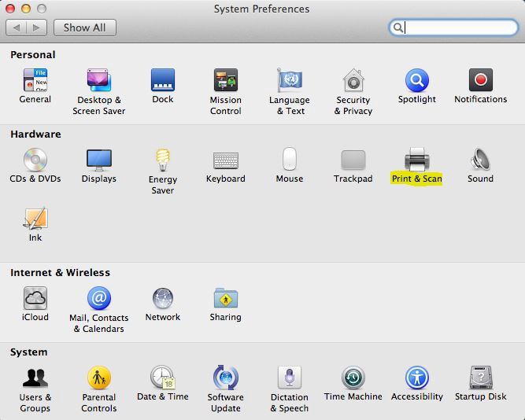Close the System Preferences window
Image resolution: width=525 pixels, height=420 pixels.
pyautogui.click(x=10, y=9)
